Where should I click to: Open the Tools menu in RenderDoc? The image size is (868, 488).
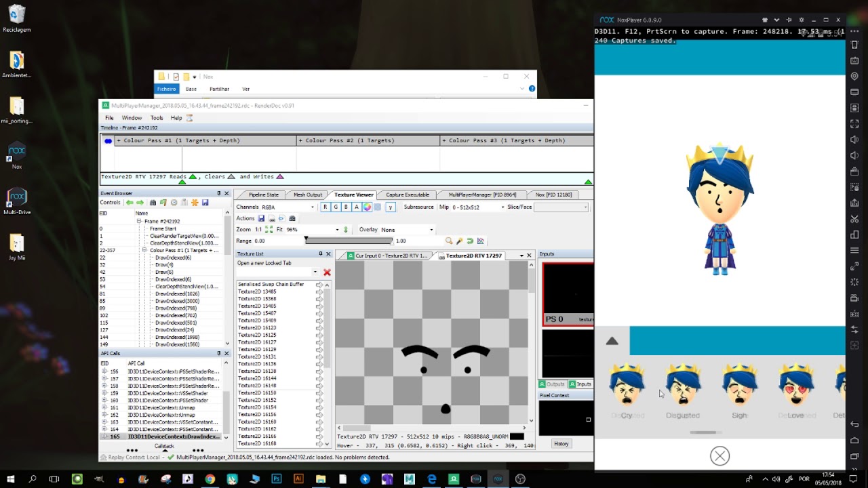click(157, 118)
